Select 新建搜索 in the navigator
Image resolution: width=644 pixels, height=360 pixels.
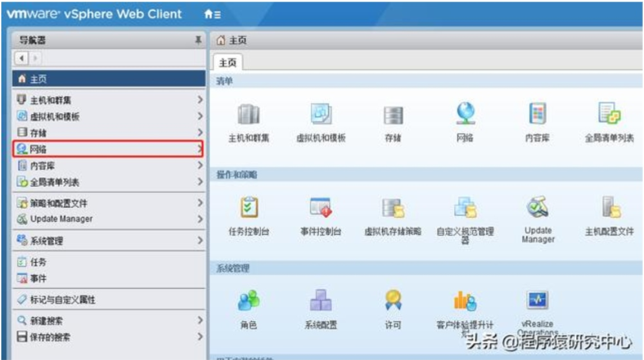pos(109,321)
